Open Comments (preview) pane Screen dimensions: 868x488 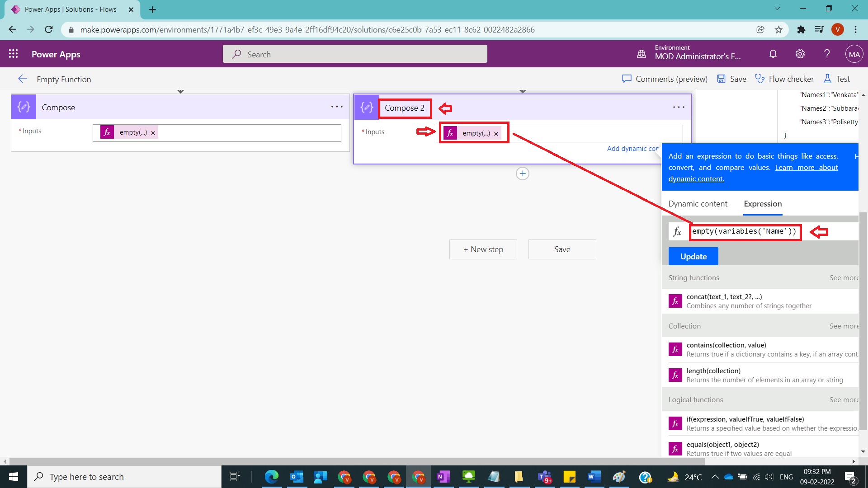tap(665, 79)
